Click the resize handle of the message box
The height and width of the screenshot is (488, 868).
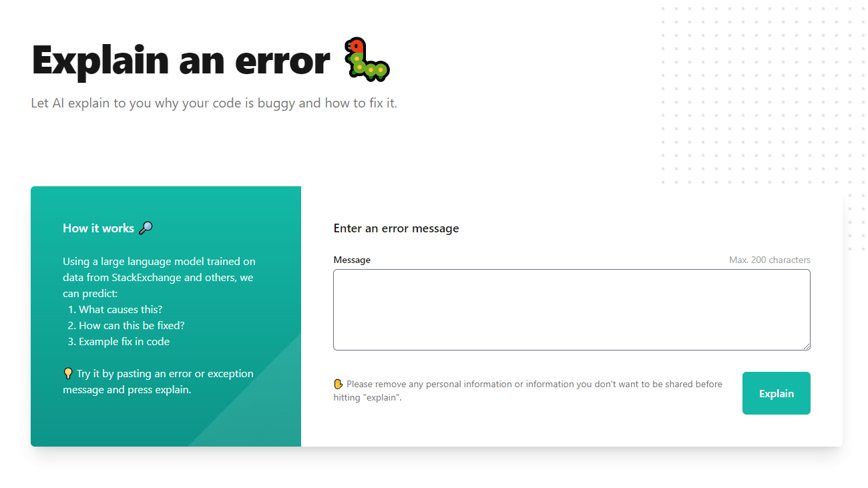tap(807, 346)
